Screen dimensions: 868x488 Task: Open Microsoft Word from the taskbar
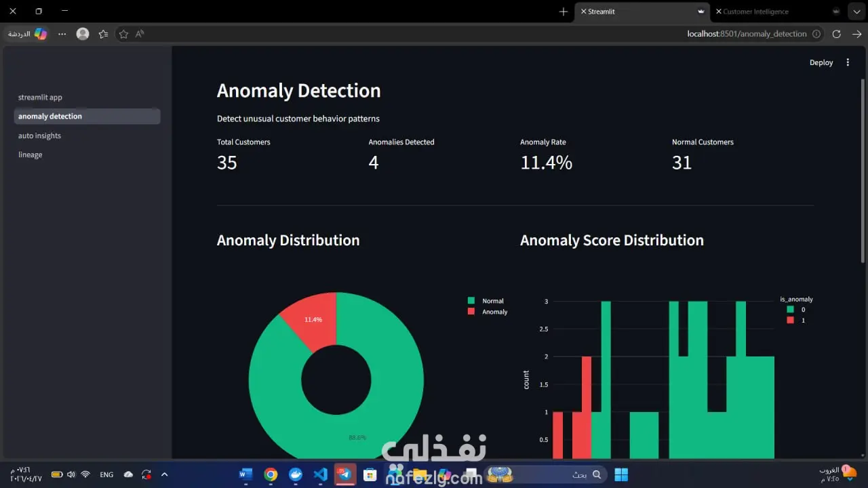[x=245, y=474]
